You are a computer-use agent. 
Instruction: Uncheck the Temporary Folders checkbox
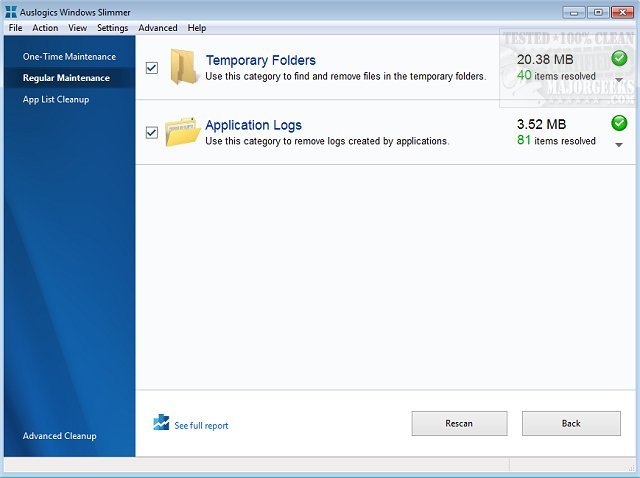tap(152, 67)
